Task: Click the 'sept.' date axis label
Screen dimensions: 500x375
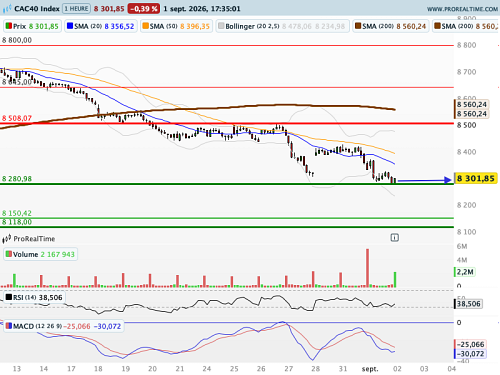Action: [370, 369]
